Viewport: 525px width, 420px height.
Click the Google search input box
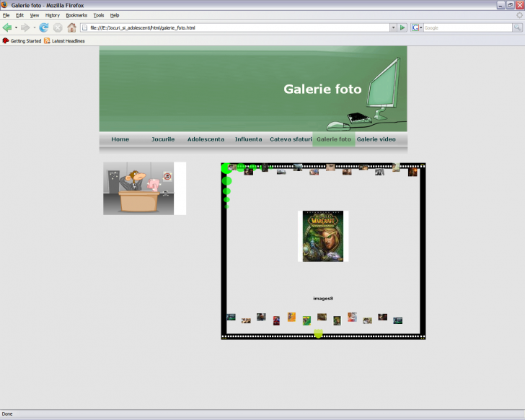point(468,28)
